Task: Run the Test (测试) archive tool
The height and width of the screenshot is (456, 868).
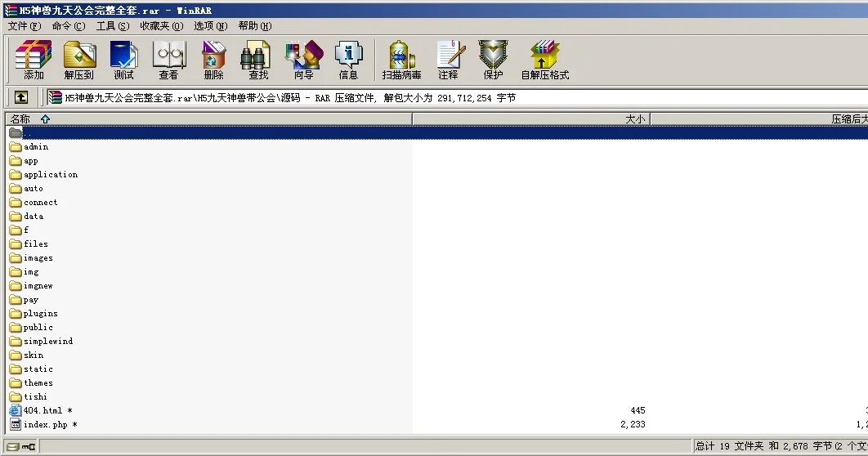Action: click(x=123, y=60)
